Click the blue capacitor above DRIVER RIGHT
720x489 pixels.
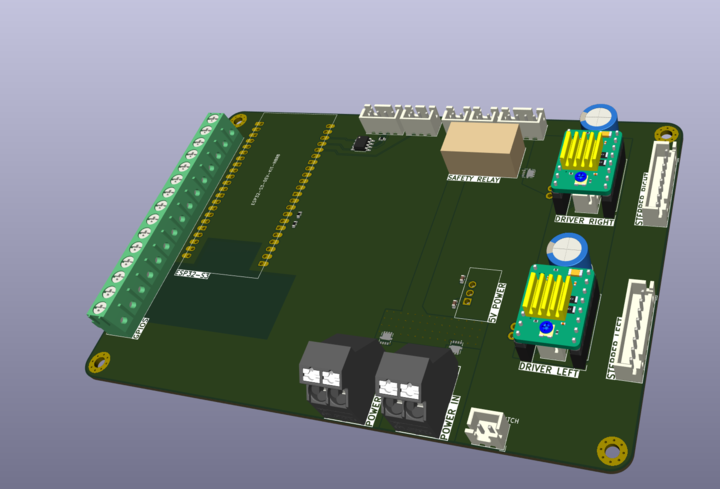click(x=599, y=118)
